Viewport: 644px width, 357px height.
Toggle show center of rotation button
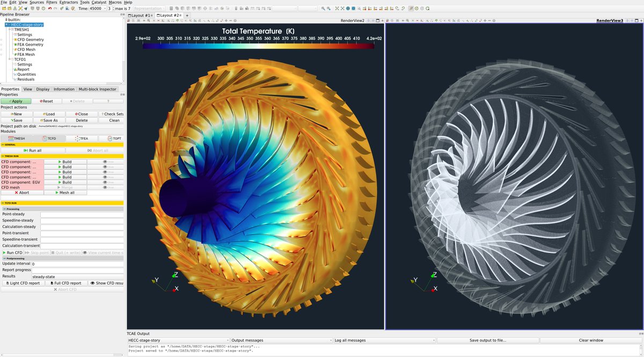point(416,9)
